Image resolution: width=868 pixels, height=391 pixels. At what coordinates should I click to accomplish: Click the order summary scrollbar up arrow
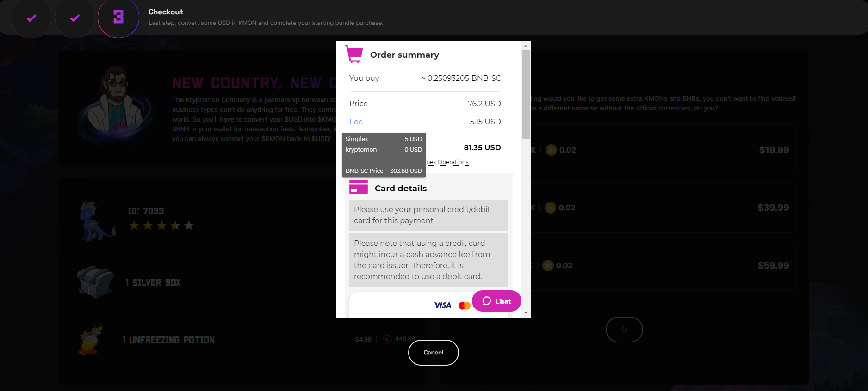pyautogui.click(x=526, y=46)
